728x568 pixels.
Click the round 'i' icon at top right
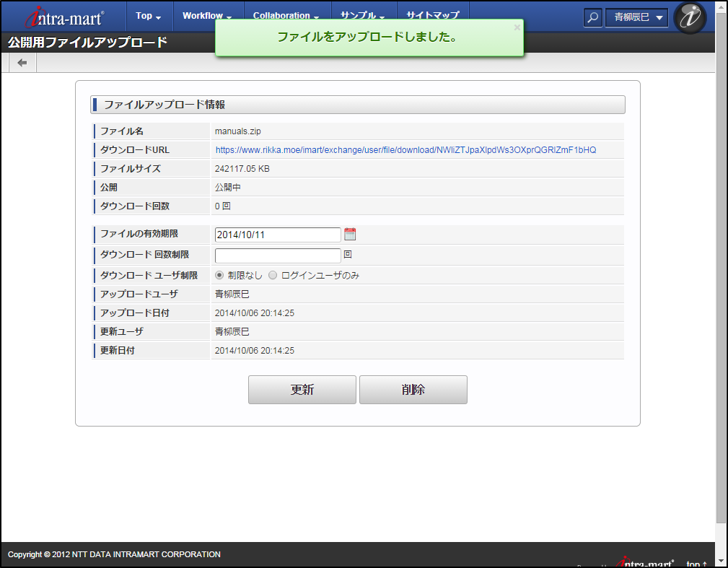point(689,17)
